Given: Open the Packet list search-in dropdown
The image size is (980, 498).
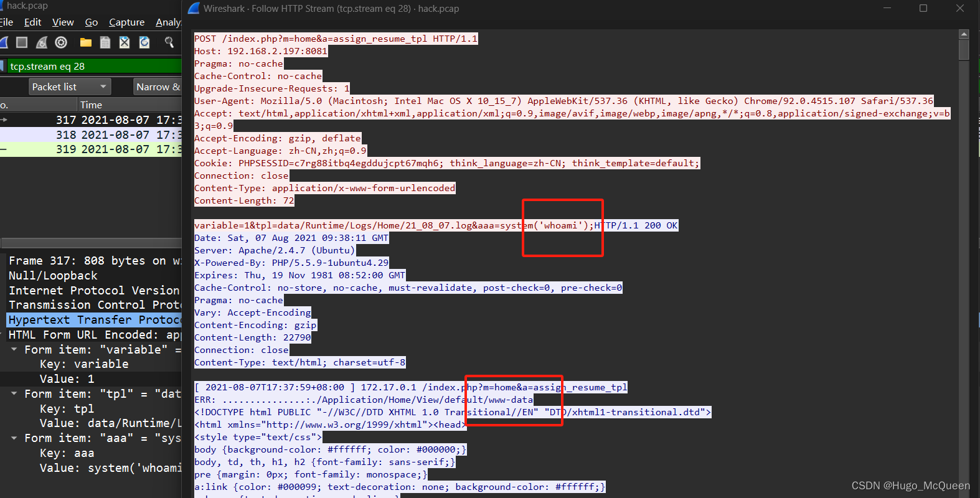Looking at the screenshot, I should [70, 87].
